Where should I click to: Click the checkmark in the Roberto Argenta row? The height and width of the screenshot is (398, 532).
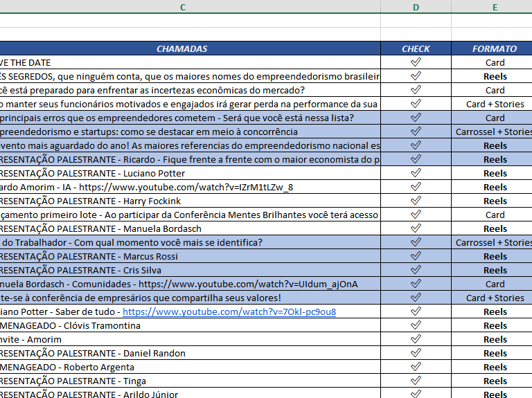tap(416, 367)
